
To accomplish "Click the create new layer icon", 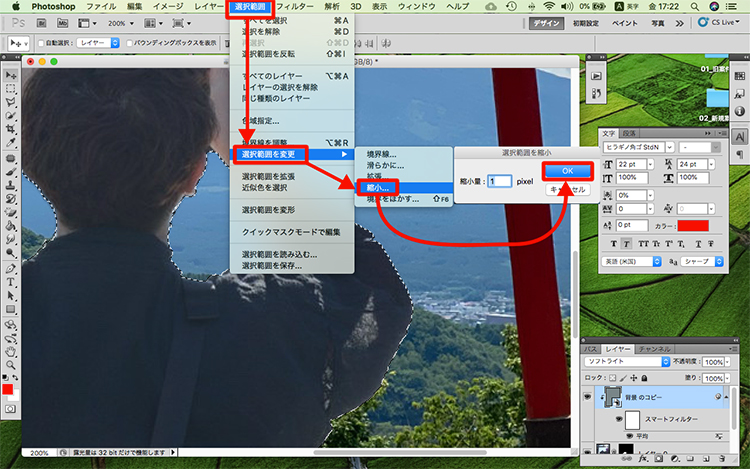I will (706, 458).
